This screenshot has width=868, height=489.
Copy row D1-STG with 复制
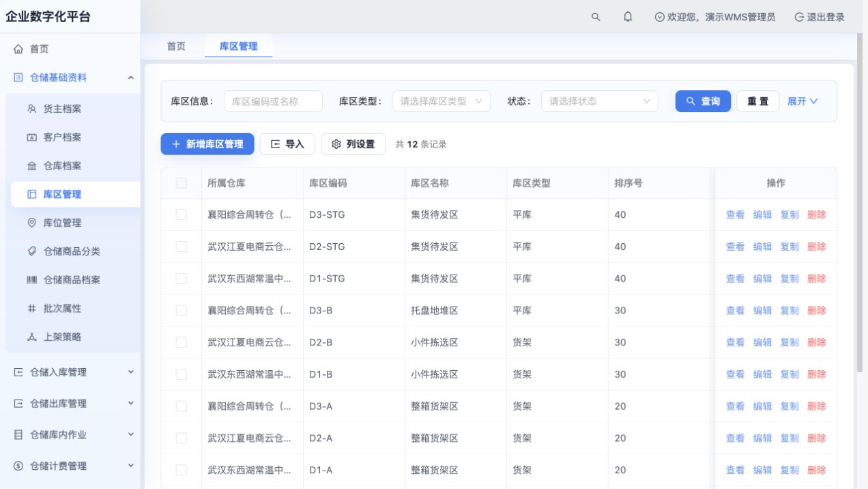tap(790, 279)
